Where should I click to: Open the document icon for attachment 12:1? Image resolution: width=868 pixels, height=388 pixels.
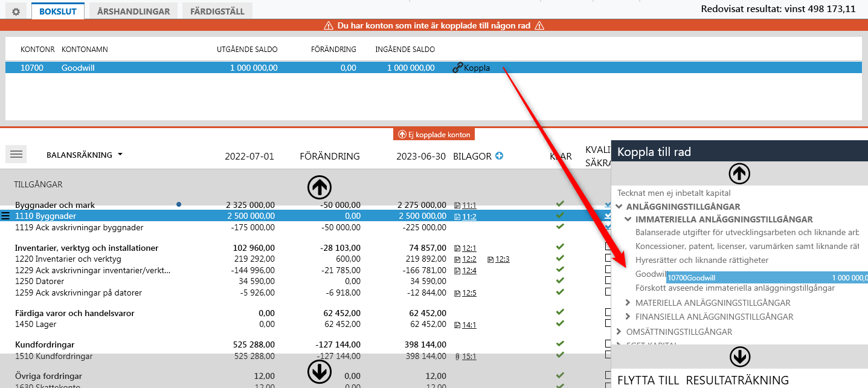point(457,248)
